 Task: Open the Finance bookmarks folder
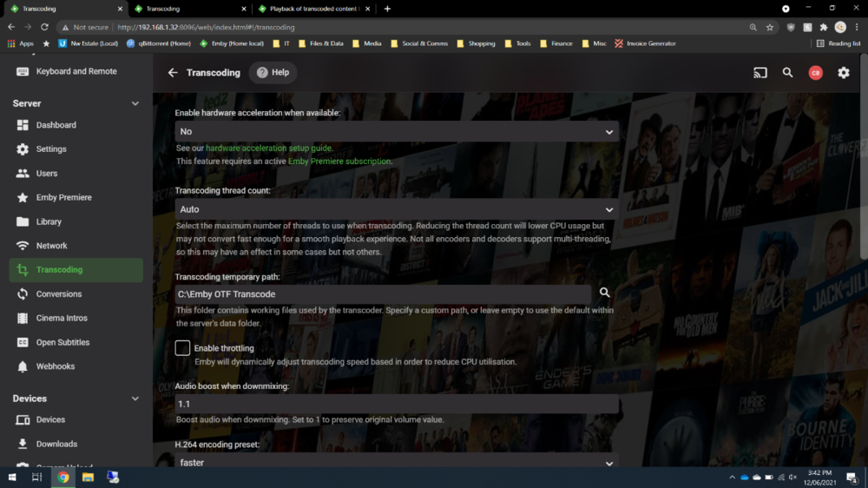[556, 43]
